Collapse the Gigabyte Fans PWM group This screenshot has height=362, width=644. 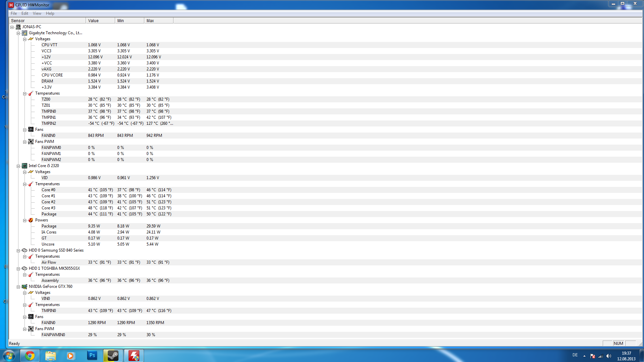[x=25, y=142]
